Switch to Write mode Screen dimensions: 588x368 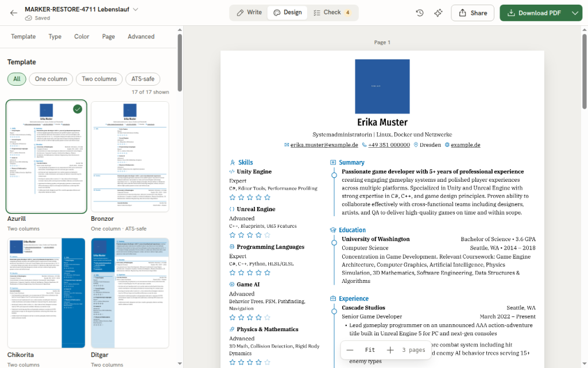point(249,13)
